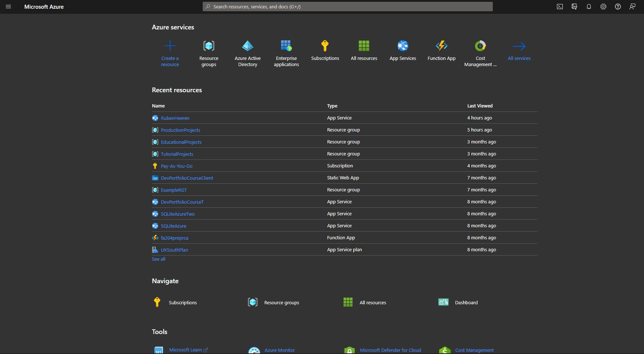
Task: Open portal Settings gear
Action: pos(603,7)
